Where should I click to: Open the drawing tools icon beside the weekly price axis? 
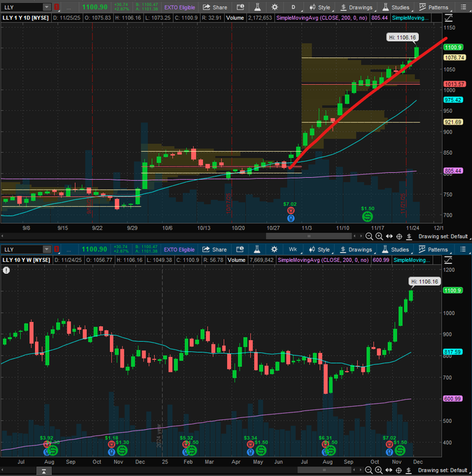(x=448, y=260)
